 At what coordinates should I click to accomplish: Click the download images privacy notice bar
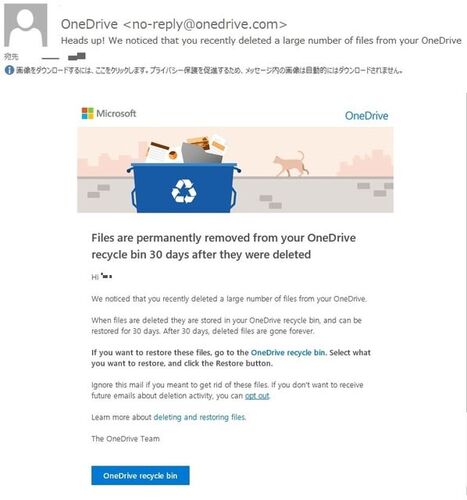pos(204,70)
